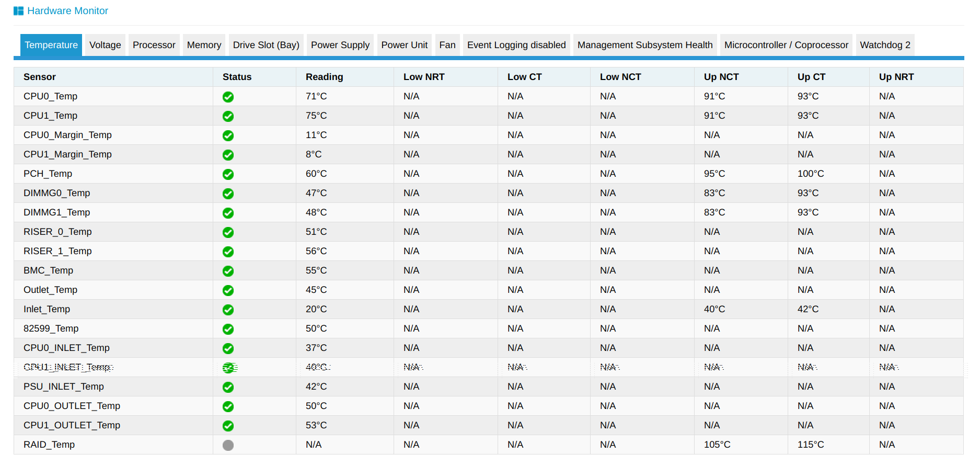Click the Hardware Monitor grid icon
980x466 pixels.
[x=18, y=11]
